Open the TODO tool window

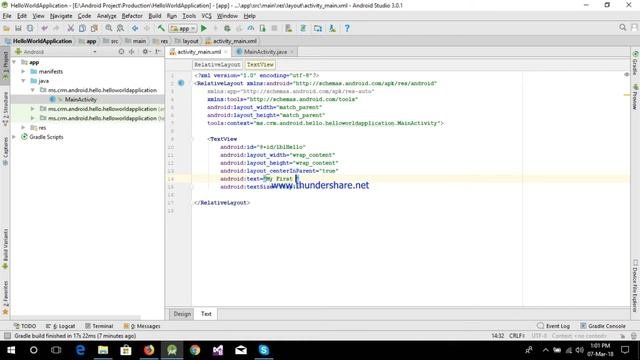pyautogui.click(x=25, y=326)
